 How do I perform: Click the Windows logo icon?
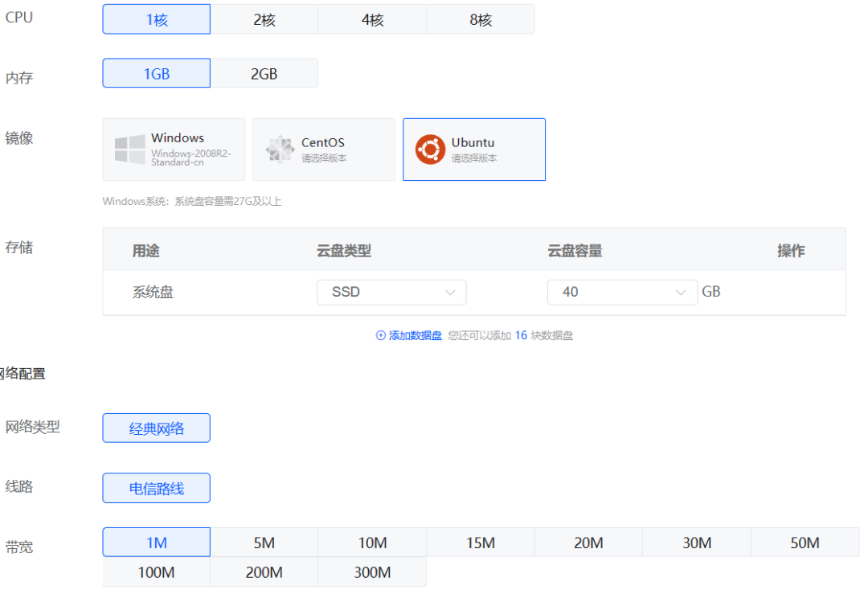pos(130,150)
